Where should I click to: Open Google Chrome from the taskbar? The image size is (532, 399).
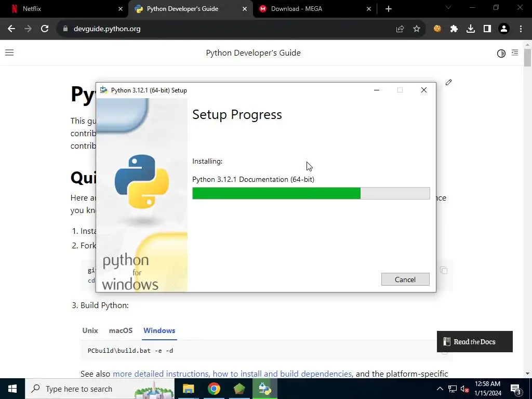click(214, 389)
